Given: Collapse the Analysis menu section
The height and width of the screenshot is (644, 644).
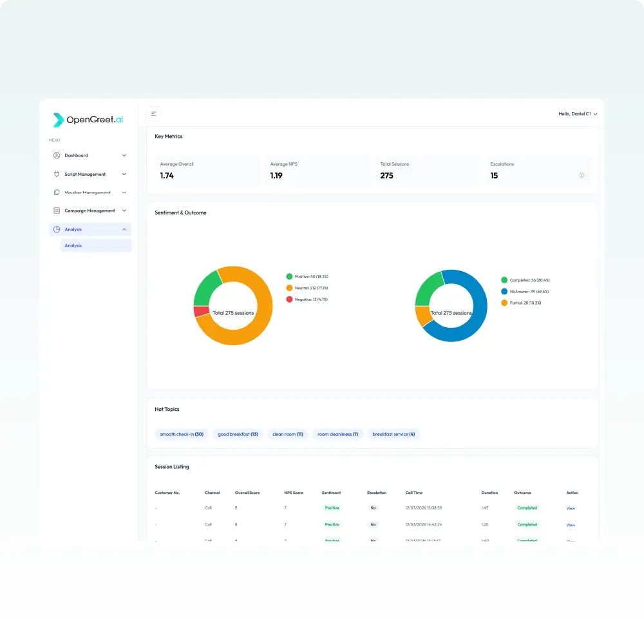Looking at the screenshot, I should point(124,229).
